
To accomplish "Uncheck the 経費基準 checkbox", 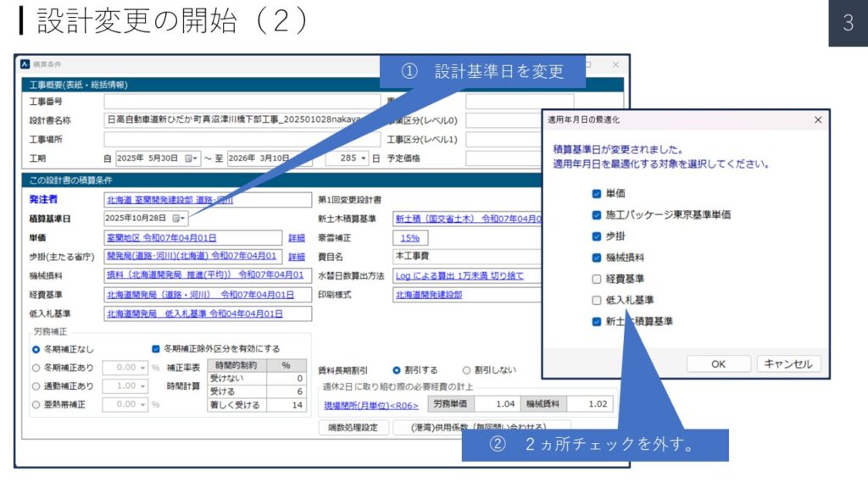I will [597, 279].
